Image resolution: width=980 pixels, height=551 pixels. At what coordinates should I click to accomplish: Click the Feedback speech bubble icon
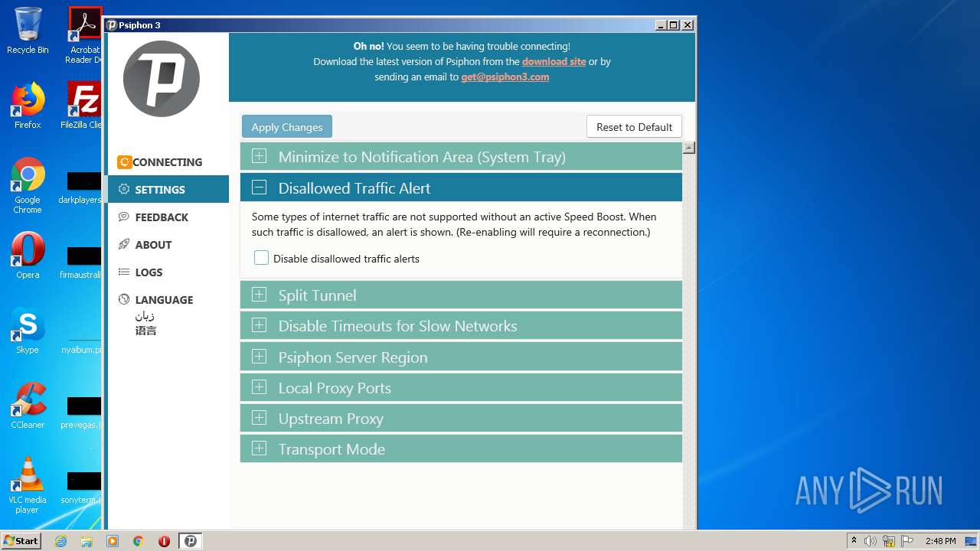click(124, 217)
